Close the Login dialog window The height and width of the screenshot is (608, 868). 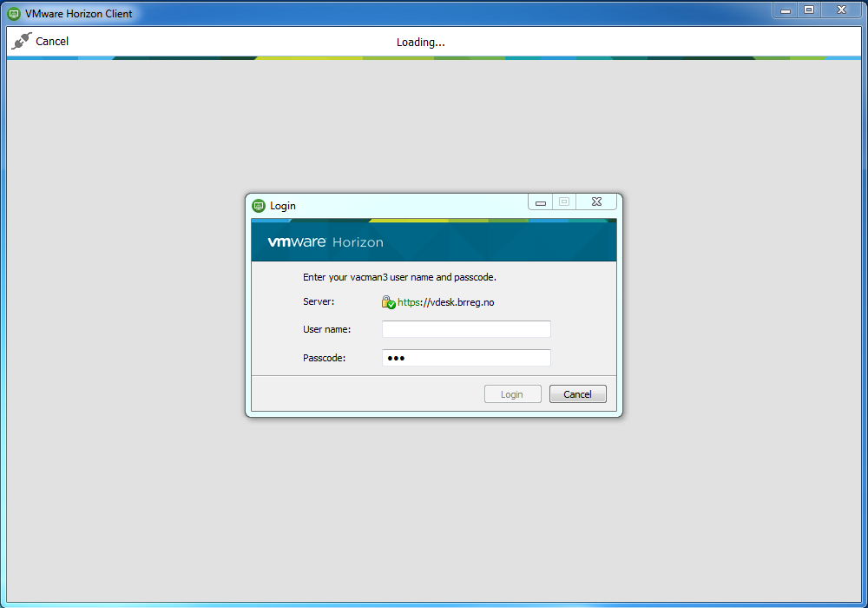[x=596, y=202]
